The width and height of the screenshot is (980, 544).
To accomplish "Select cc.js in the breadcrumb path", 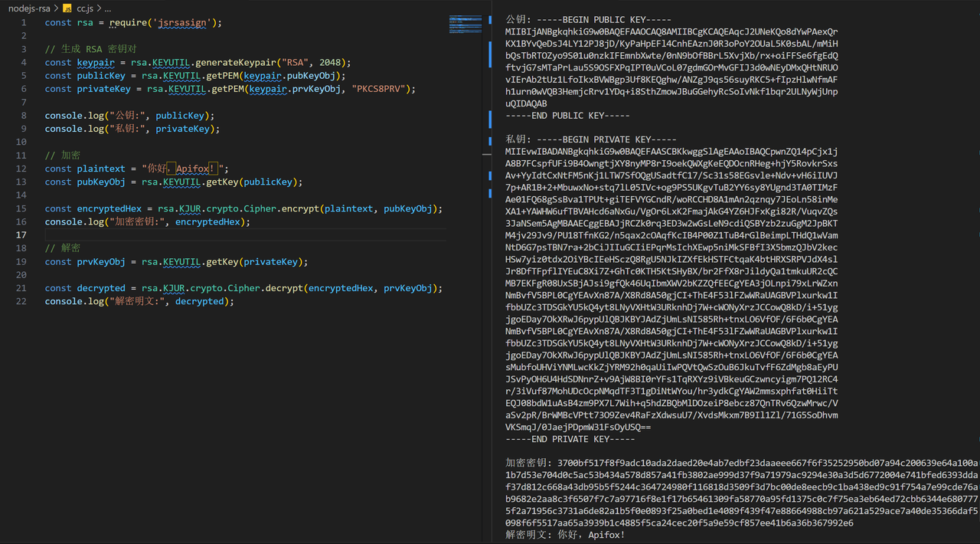I will tap(84, 8).
